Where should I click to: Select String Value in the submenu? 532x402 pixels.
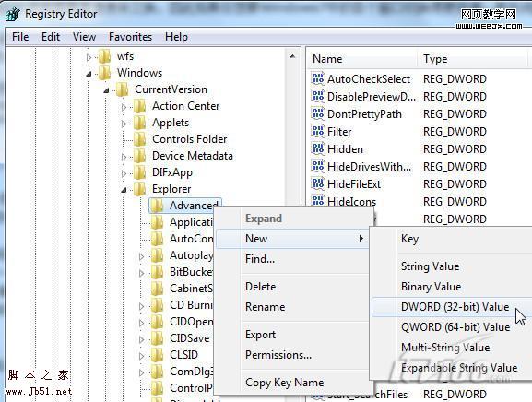pos(430,266)
